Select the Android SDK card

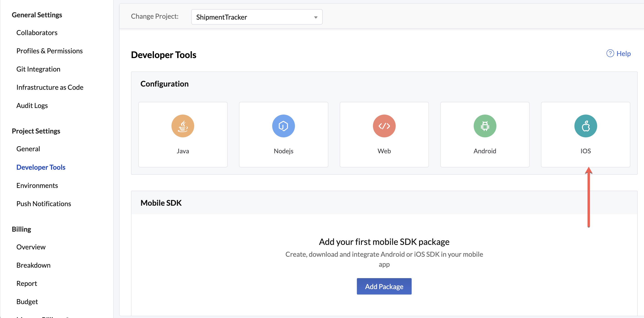coord(485,134)
